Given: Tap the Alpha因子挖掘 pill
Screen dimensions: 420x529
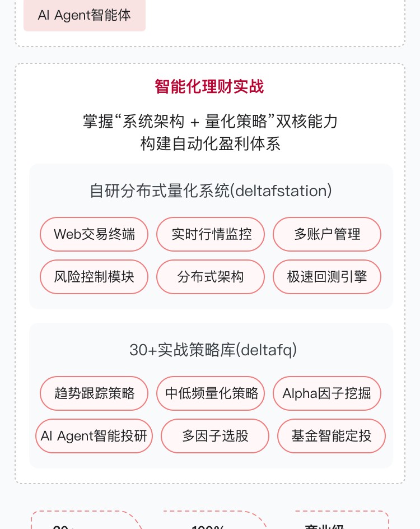Looking at the screenshot, I should pyautogui.click(x=327, y=393).
